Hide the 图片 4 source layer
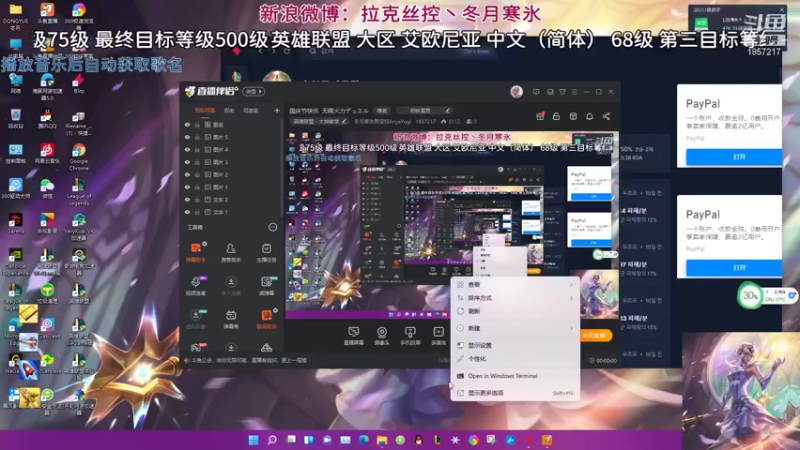 click(187, 150)
